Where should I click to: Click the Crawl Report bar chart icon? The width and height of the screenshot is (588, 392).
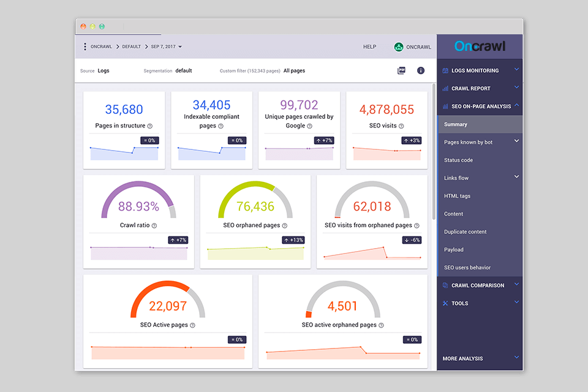pyautogui.click(x=445, y=89)
